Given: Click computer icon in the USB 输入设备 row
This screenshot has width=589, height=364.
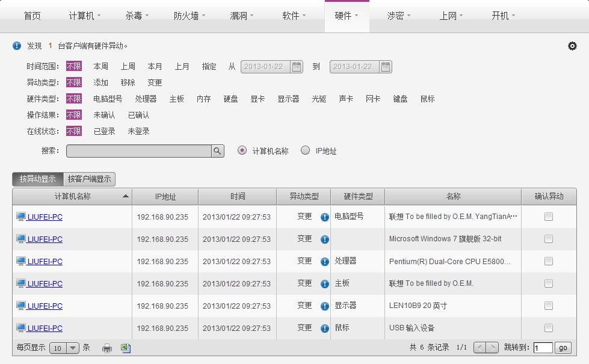Looking at the screenshot, I should point(21,328).
